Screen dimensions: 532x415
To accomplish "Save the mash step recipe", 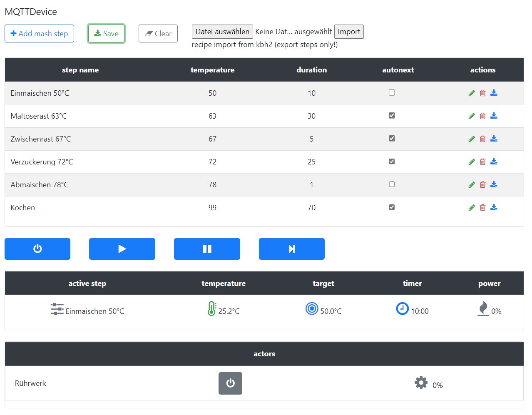I will (x=106, y=34).
